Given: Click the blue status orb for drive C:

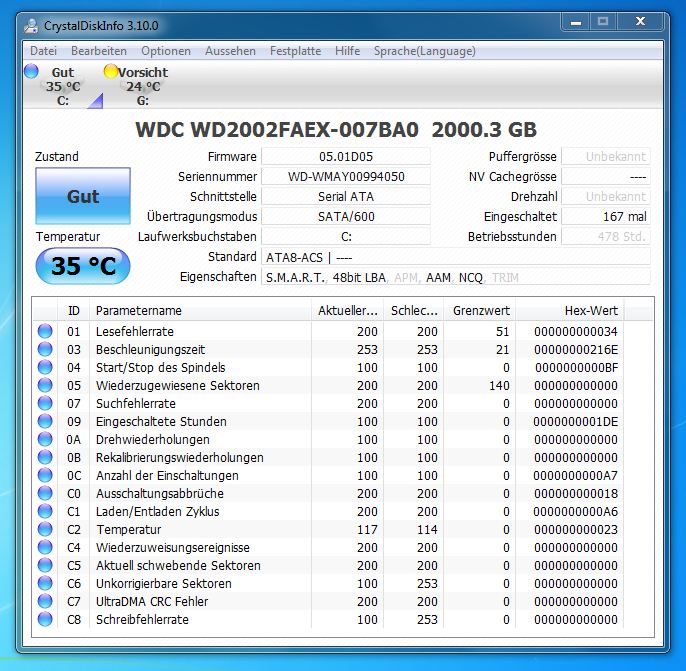Looking at the screenshot, I should [31, 71].
